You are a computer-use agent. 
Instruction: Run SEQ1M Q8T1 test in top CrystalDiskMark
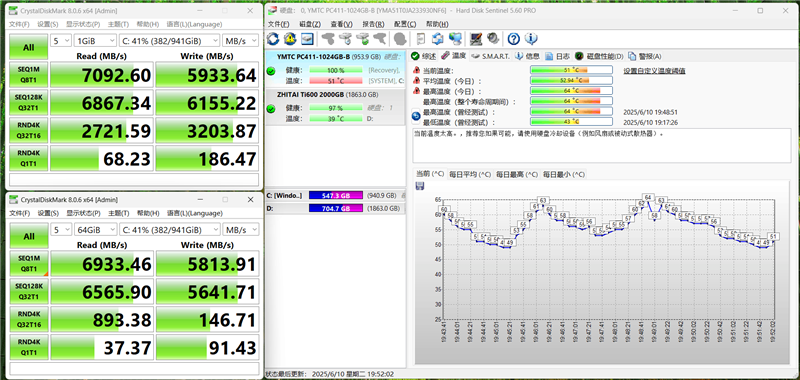click(x=29, y=75)
